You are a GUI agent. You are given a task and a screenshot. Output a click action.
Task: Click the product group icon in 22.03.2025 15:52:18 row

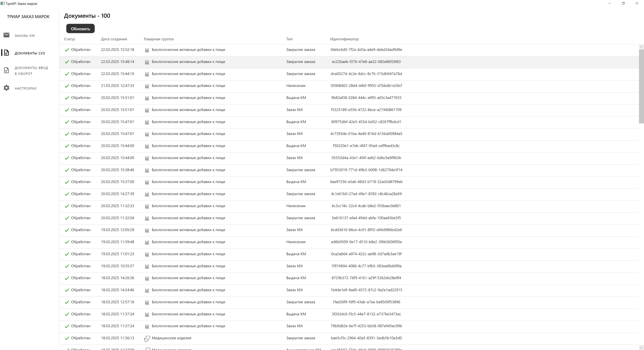[x=147, y=50]
